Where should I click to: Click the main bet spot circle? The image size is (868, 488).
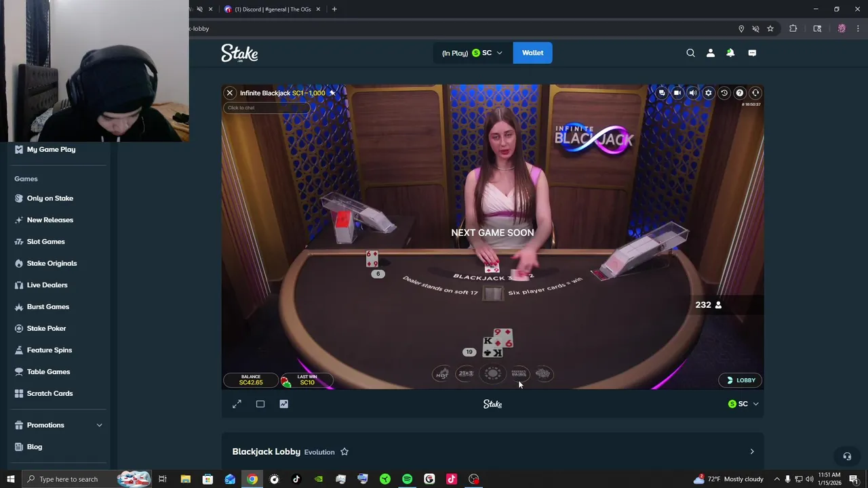click(x=493, y=373)
